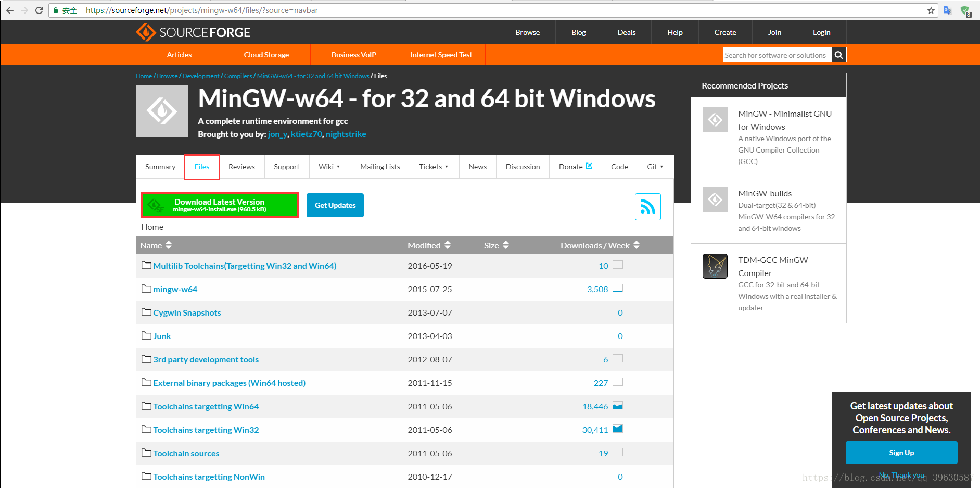Sort files by Modified column arrows
The height and width of the screenshot is (488, 980).
click(x=448, y=245)
